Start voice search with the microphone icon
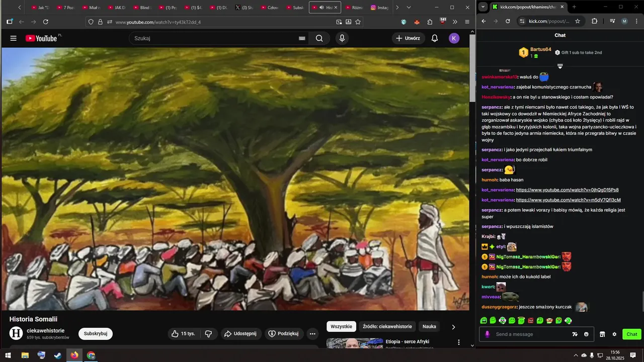The width and height of the screenshot is (644, 362). point(342,38)
